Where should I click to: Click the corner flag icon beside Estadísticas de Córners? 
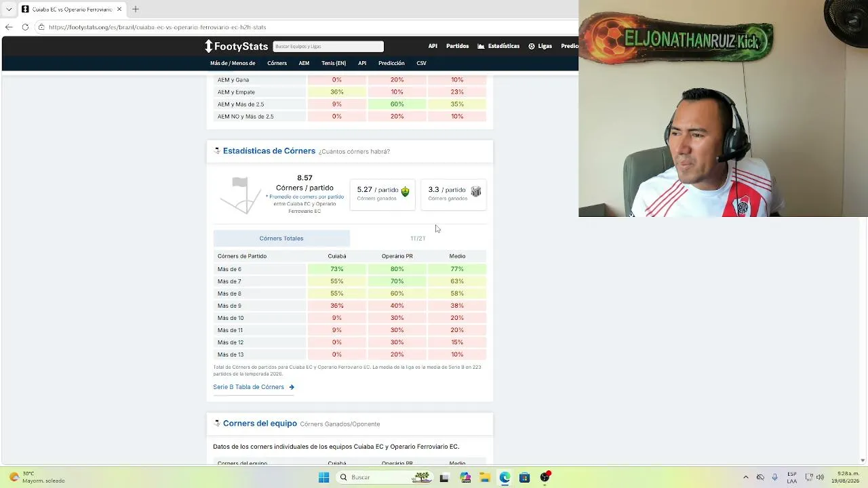[217, 151]
